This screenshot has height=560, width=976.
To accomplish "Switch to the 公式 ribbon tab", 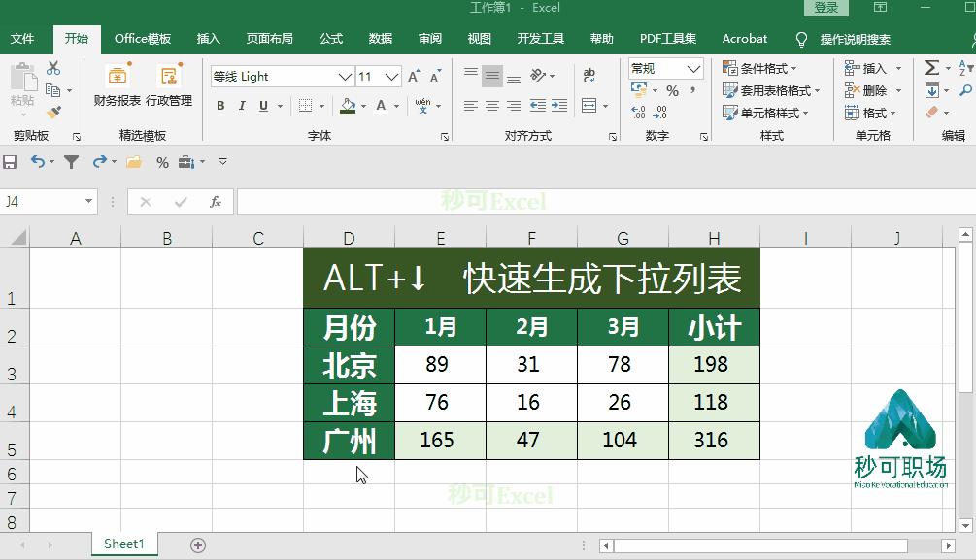I will tap(331, 39).
